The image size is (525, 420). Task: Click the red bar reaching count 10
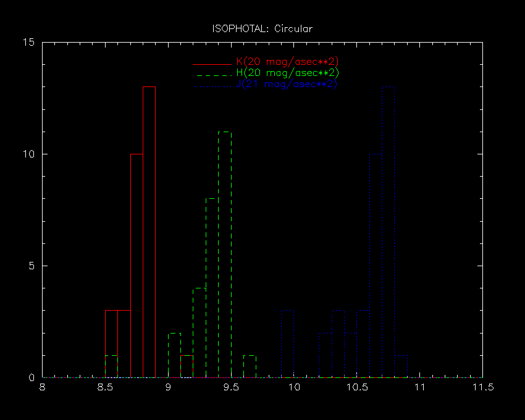pyautogui.click(x=136, y=266)
